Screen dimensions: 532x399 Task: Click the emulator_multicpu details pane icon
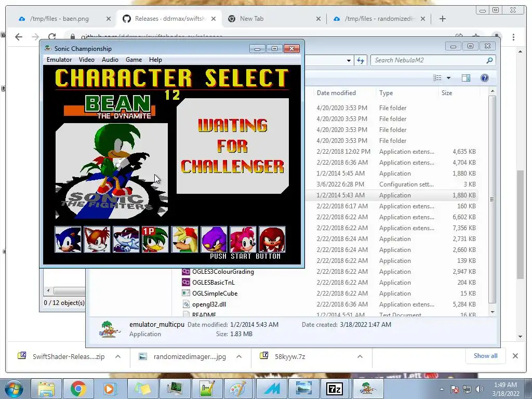(x=110, y=329)
